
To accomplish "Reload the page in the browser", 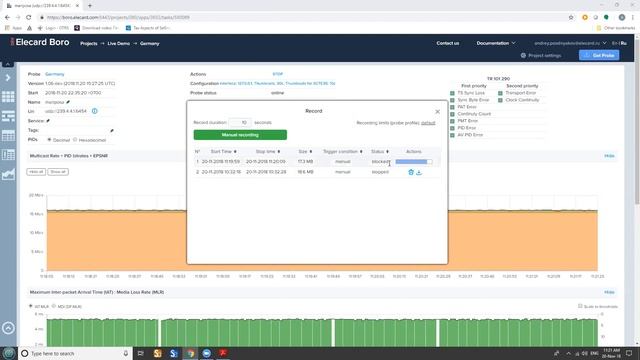I will click(29, 18).
